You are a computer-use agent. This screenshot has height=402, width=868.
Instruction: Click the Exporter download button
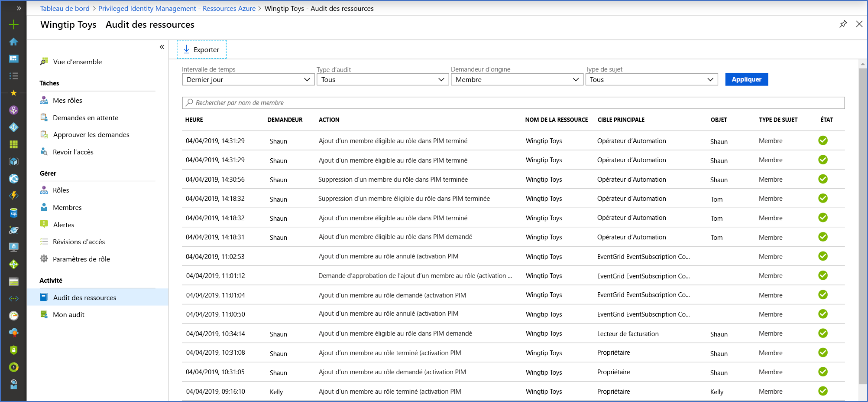pos(201,49)
